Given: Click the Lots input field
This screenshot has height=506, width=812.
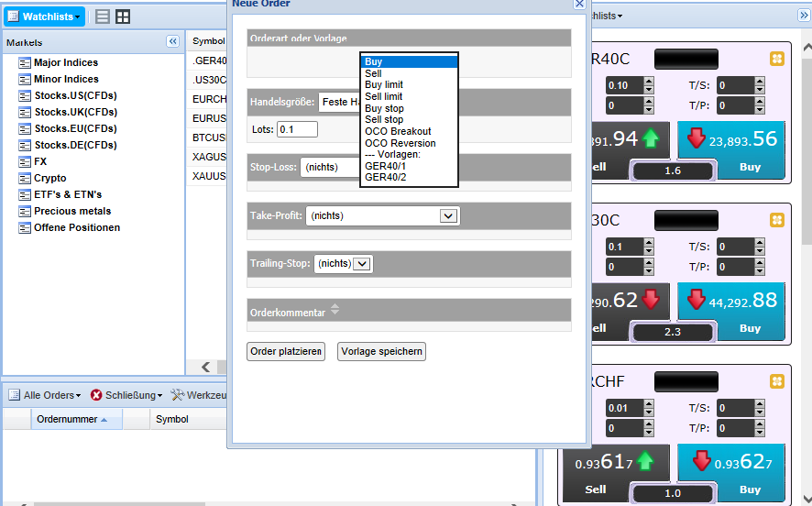Looking at the screenshot, I should (x=297, y=129).
